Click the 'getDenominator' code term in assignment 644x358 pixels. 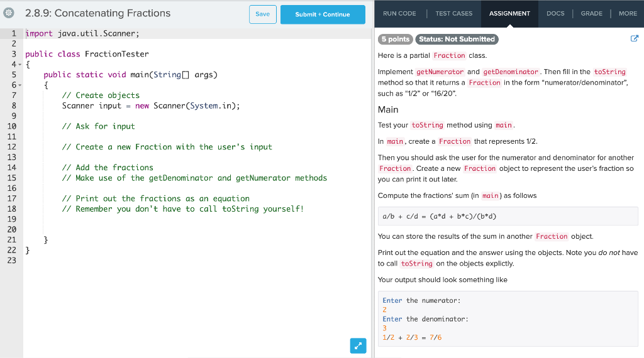click(x=511, y=72)
